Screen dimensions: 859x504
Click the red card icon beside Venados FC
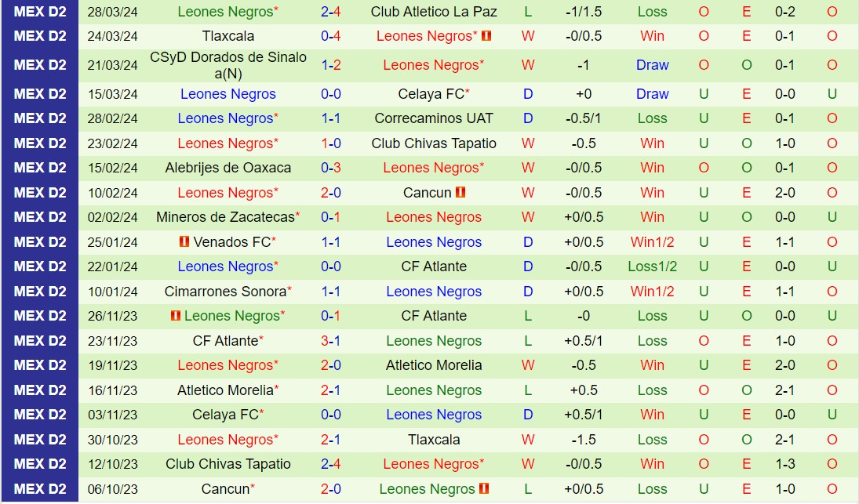[x=185, y=242]
